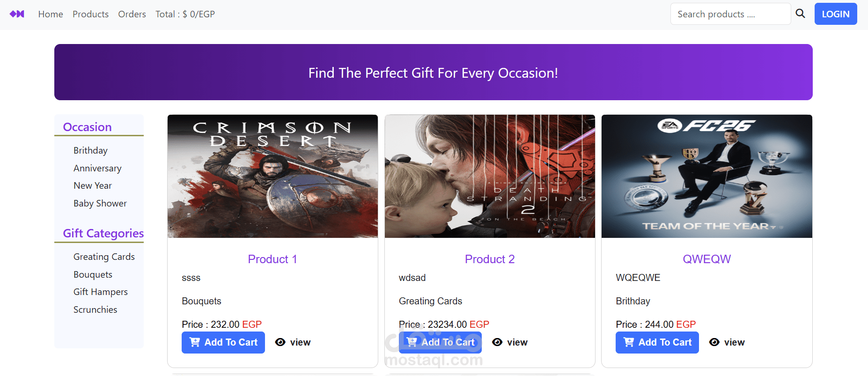
Task: Open the Home navigation link
Action: coord(51,14)
